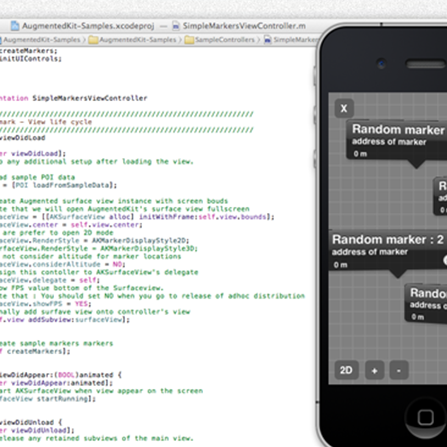Screen dimensions: 447x447
Task: Click 'delegate = self' code line
Action: point(50,280)
